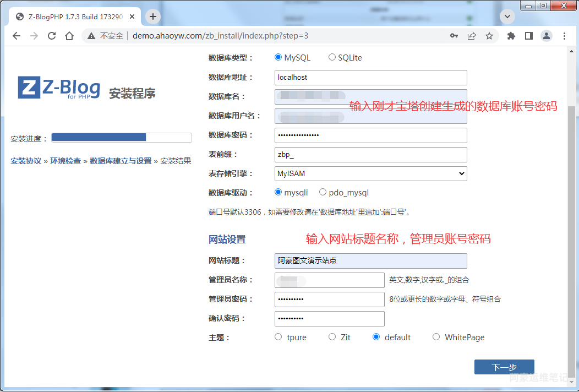579x392 pixels.
Task: Click the scrollbar up arrow
Action: pyautogui.click(x=571, y=52)
